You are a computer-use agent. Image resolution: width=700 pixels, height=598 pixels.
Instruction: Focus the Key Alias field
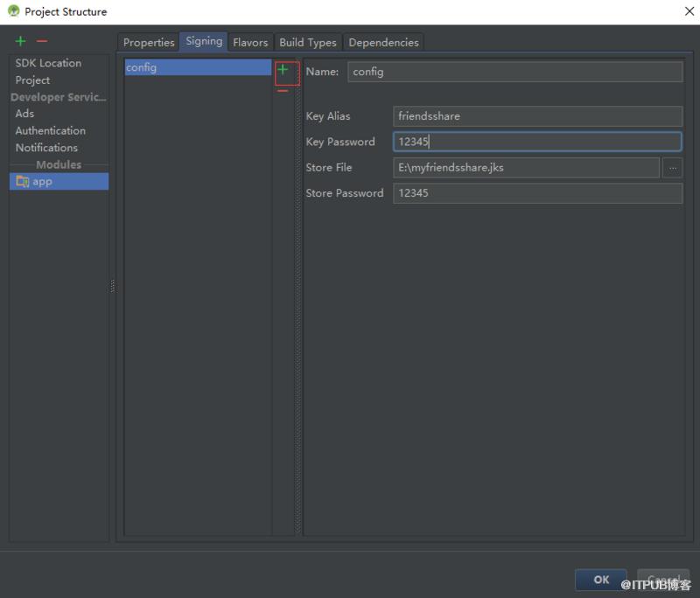click(x=537, y=116)
